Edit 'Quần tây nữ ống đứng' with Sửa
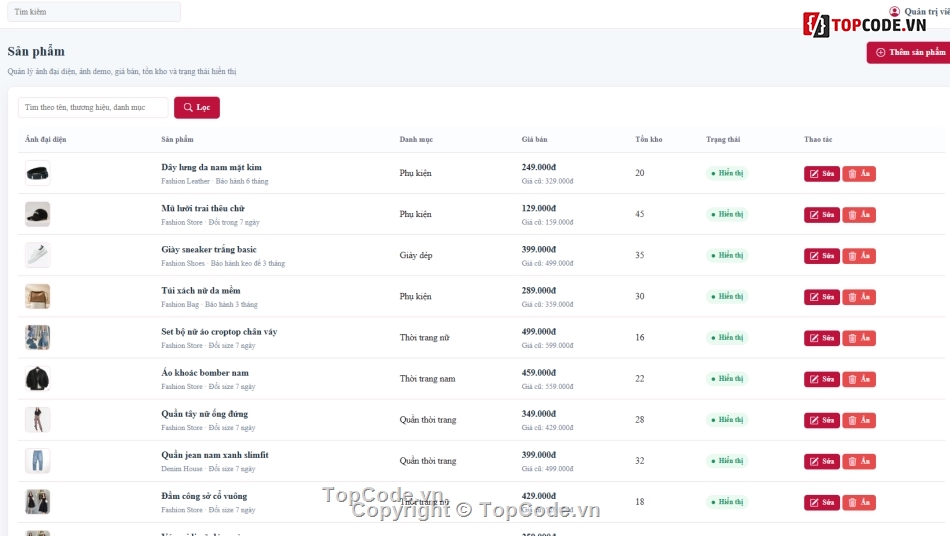Viewport: 950px width, 536px height. click(822, 421)
